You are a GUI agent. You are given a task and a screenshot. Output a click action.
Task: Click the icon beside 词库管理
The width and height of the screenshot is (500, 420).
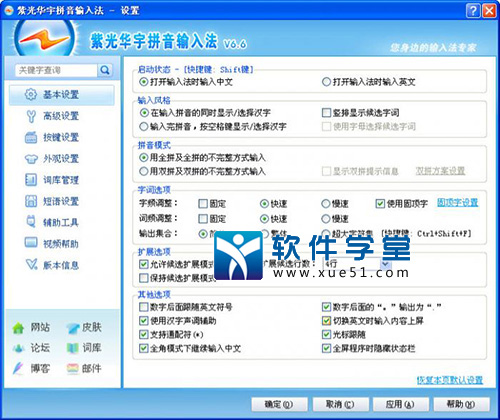[31, 180]
